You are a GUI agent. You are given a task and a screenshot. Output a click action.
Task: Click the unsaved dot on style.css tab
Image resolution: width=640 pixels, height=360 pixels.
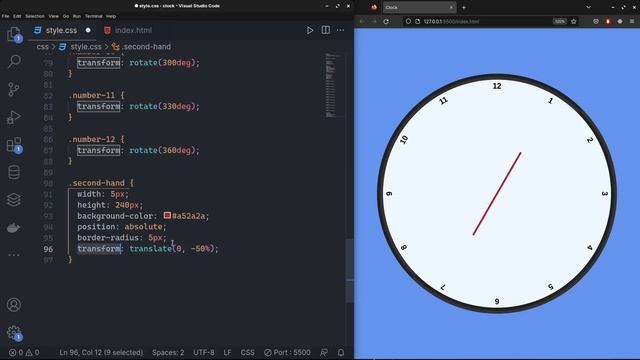(88, 30)
